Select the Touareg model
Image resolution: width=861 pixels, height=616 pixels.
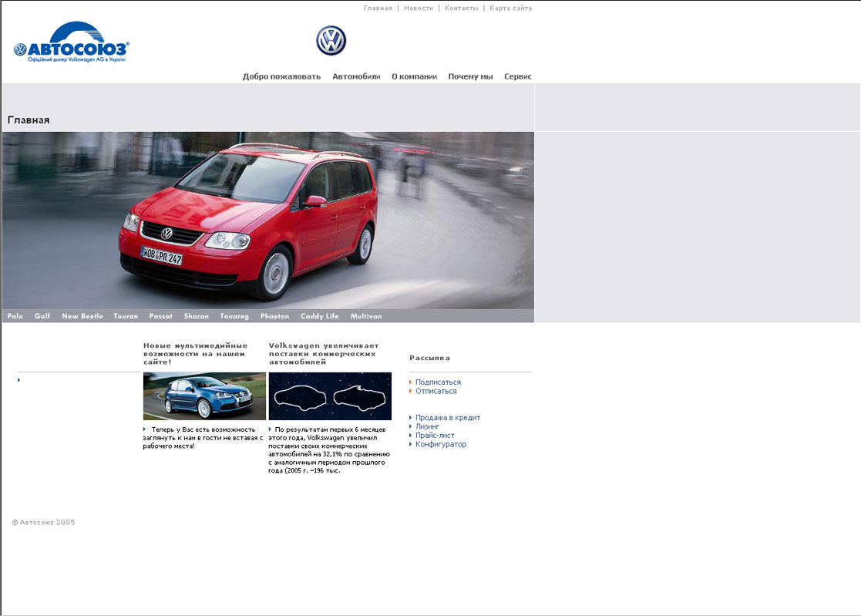click(x=234, y=316)
